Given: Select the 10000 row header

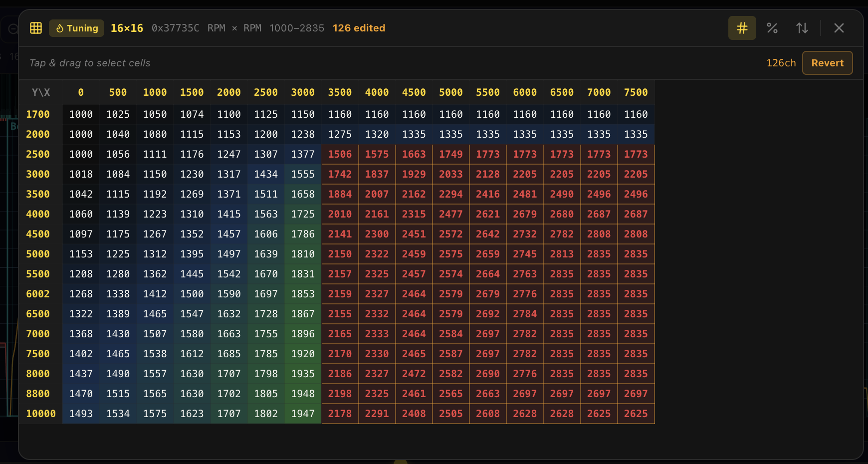Looking at the screenshot, I should [x=41, y=414].
